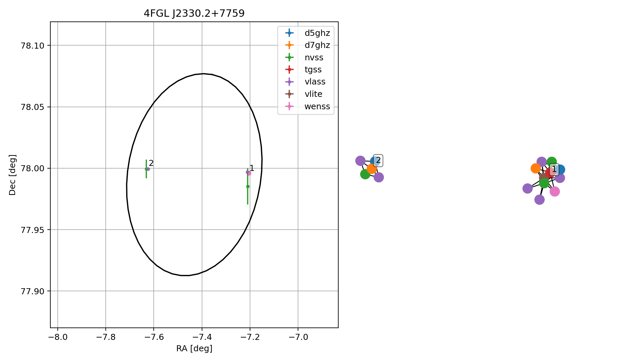The image size is (644, 362).
Task: Pick the lower green nvss point below source 1
Action: click(248, 186)
